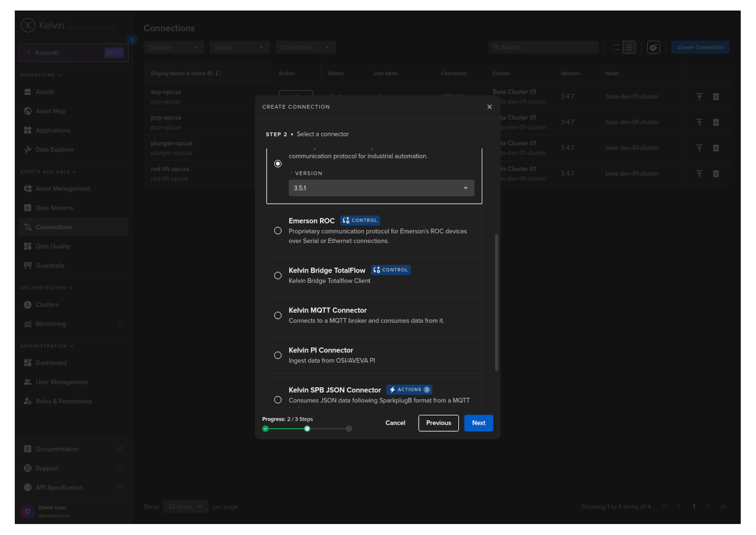The height and width of the screenshot is (535, 756).
Task: Click the delete icon for esp-opcua row
Action: point(716,96)
